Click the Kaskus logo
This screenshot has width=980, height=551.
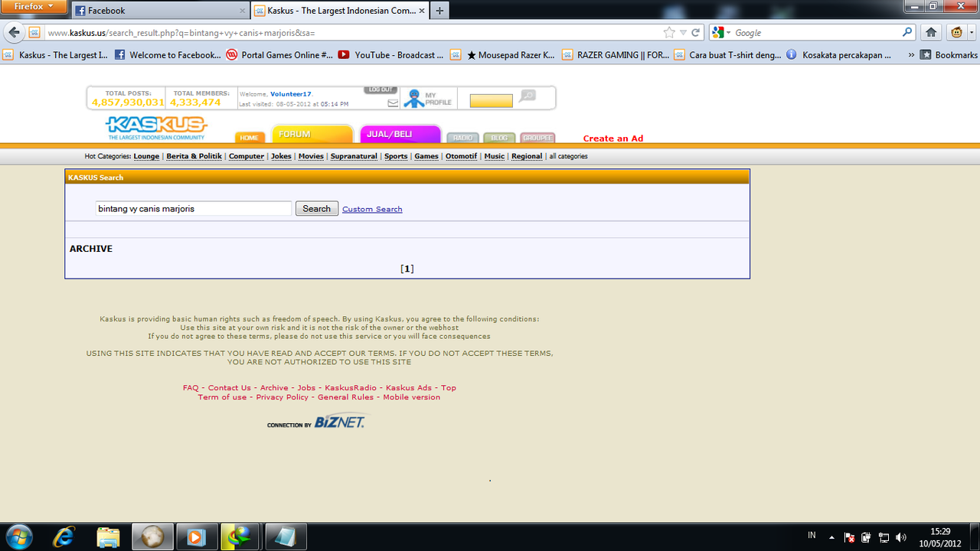(156, 127)
